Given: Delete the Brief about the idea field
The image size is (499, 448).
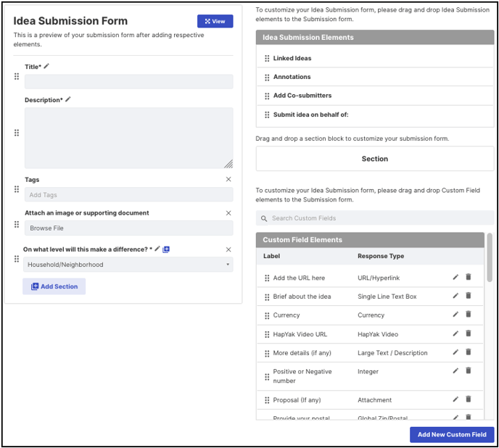Looking at the screenshot, I should [468, 296].
